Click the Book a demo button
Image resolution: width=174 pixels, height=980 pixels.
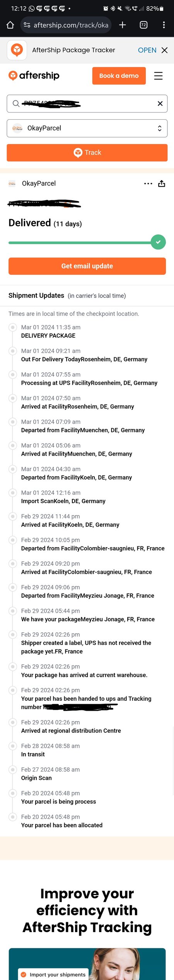click(x=119, y=76)
